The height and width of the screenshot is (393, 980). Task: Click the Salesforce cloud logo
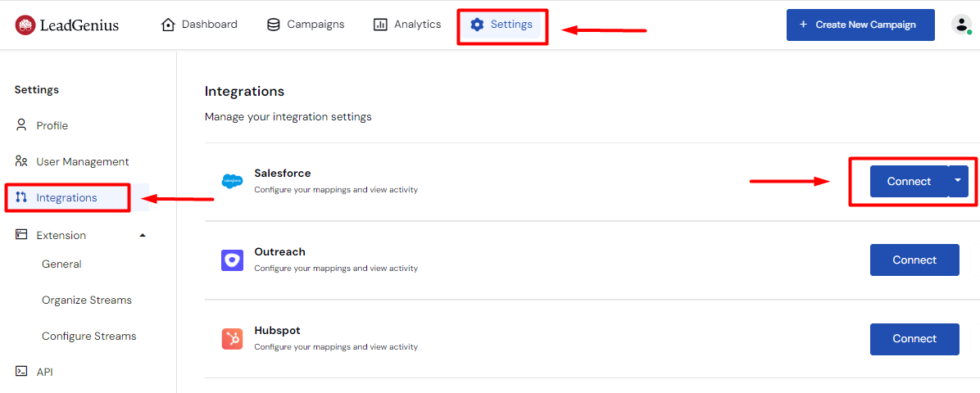pos(232,181)
